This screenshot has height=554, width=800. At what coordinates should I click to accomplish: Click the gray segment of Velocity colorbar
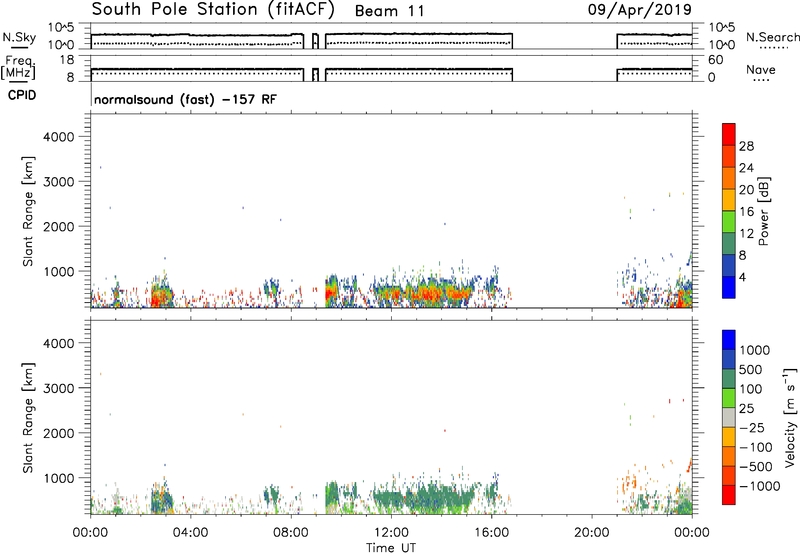(729, 417)
